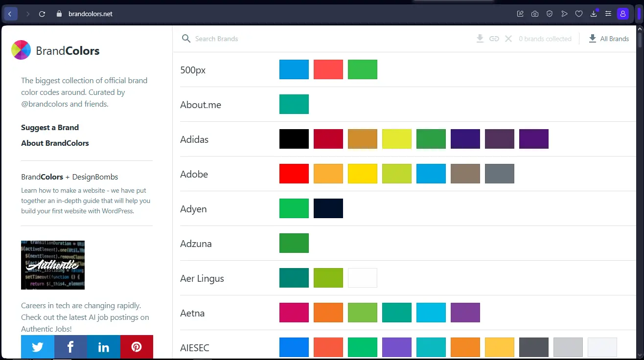Share on Twitter

[38, 347]
